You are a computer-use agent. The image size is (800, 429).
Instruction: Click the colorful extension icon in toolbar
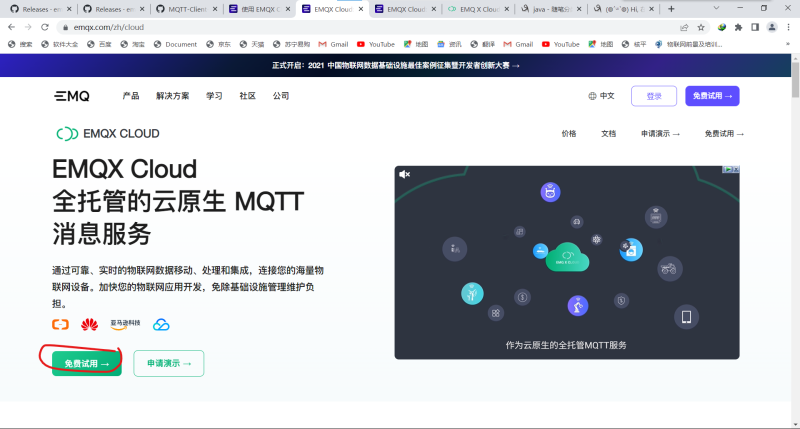coord(721,27)
